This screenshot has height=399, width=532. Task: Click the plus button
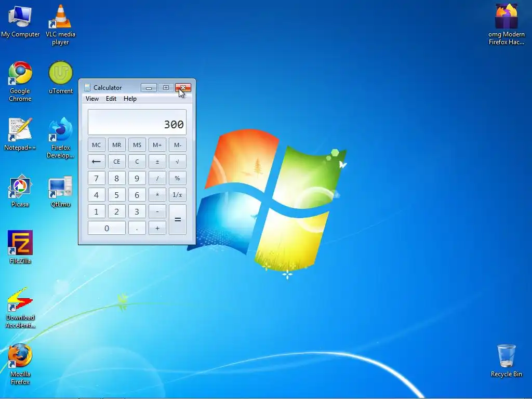[157, 228]
